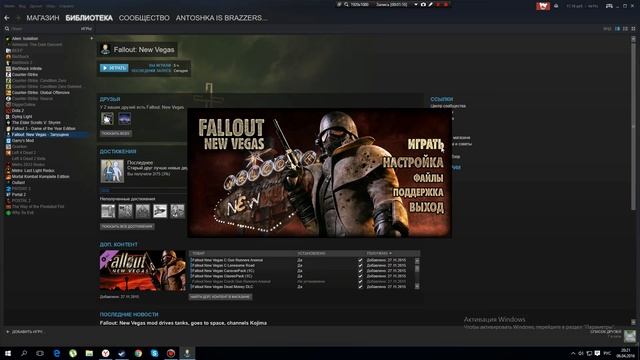Select Counter-Strike: Global Offensive in the list
This screenshot has width=640, height=360.
[40, 93]
